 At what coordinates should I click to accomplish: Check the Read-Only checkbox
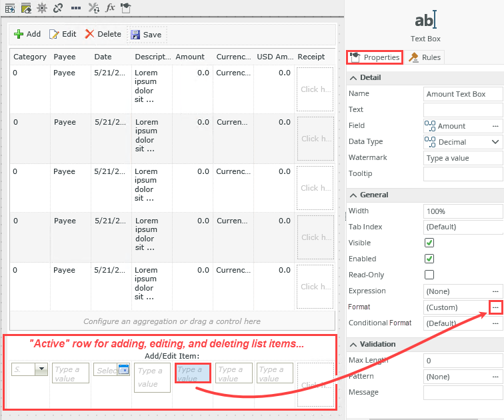[429, 275]
